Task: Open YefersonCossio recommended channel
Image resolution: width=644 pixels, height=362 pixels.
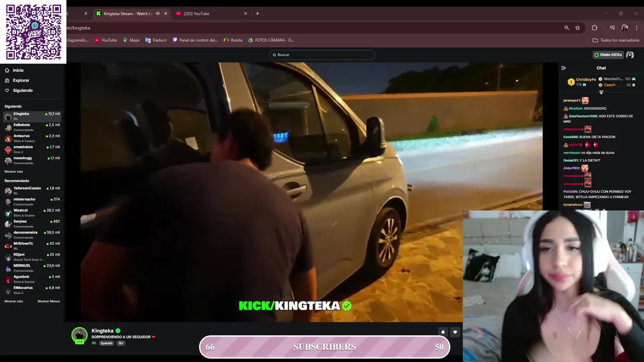Action: (32, 191)
